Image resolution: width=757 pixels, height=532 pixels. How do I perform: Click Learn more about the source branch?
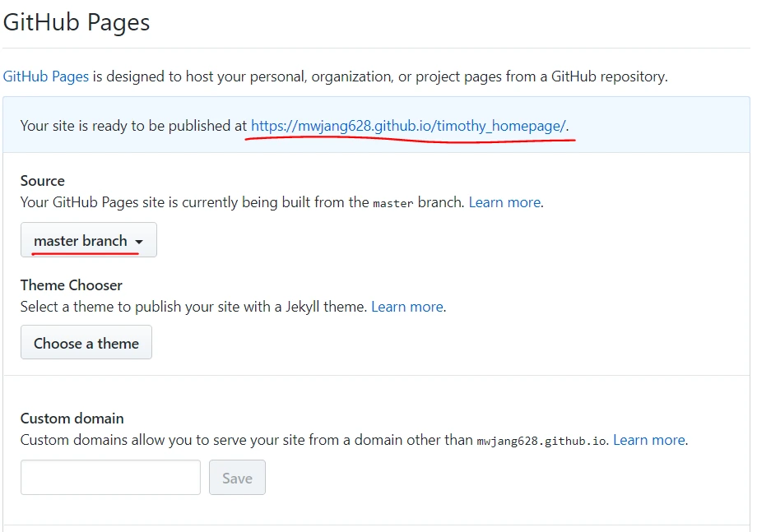pyautogui.click(x=504, y=202)
